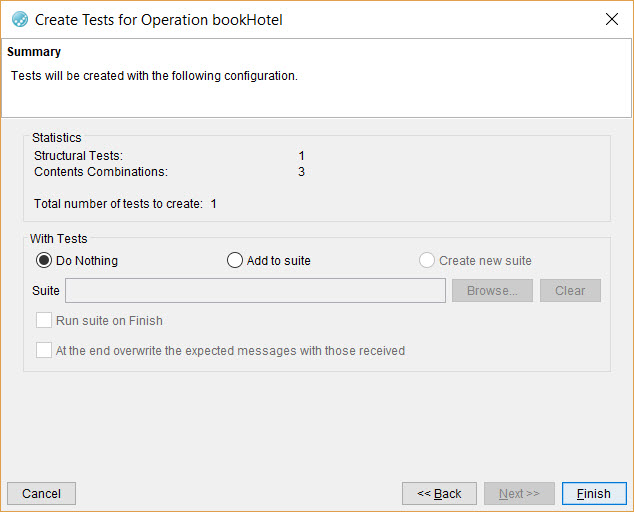Close the Create Tests dialog window
This screenshot has width=634, height=512.
(611, 19)
